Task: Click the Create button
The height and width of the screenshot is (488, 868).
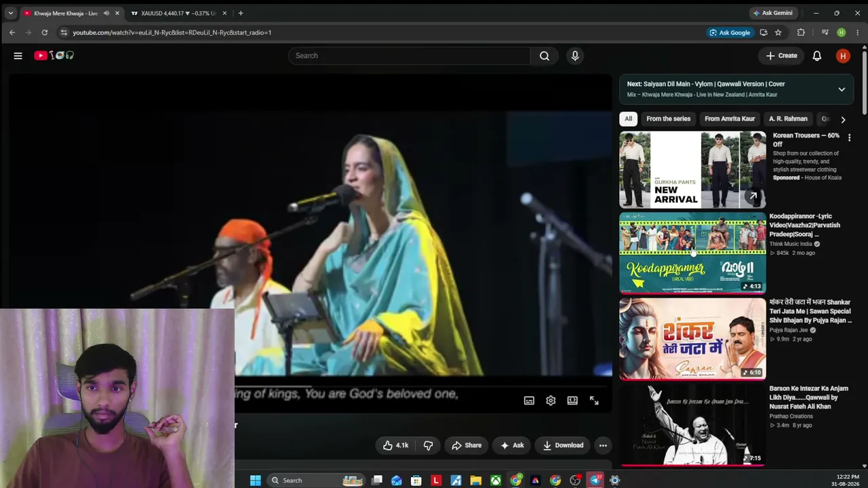Action: point(782,56)
